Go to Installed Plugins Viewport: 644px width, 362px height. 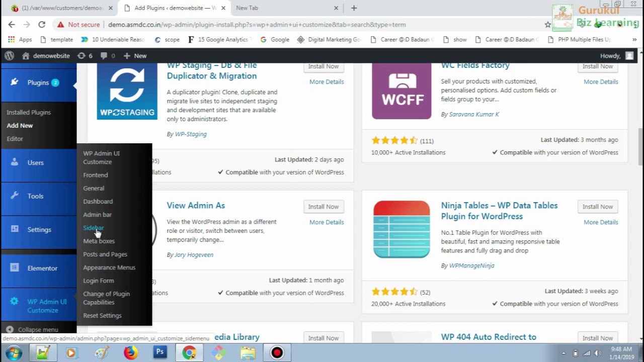tap(29, 113)
